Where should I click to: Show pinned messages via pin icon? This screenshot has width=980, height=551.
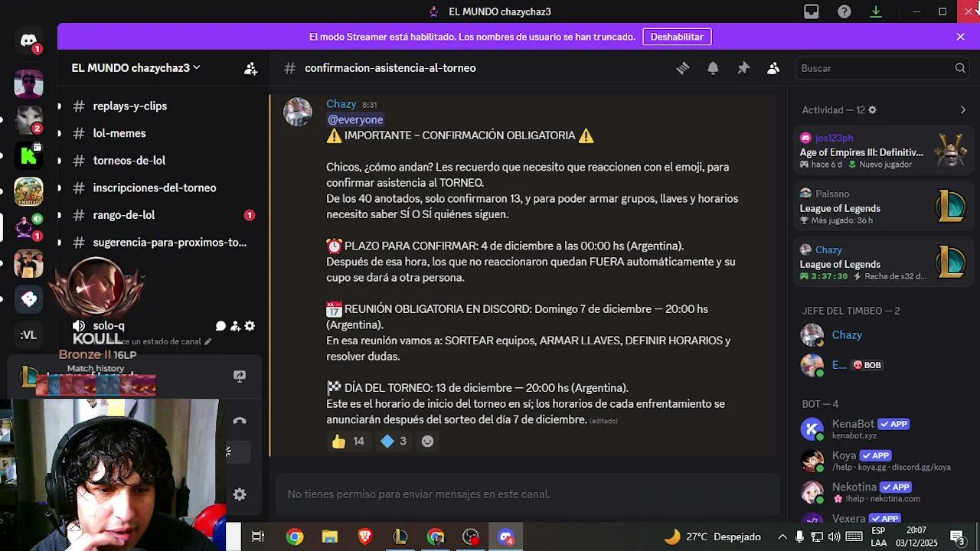(x=743, y=68)
